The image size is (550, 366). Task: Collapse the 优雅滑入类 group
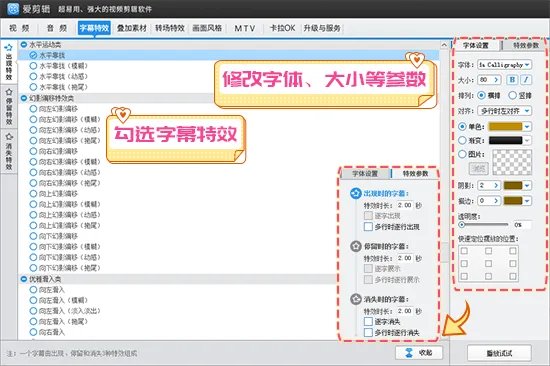24,279
